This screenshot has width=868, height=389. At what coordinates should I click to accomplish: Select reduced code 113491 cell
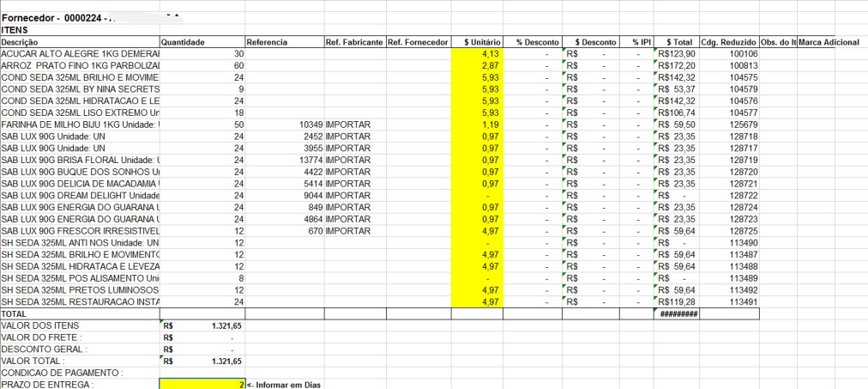730,302
